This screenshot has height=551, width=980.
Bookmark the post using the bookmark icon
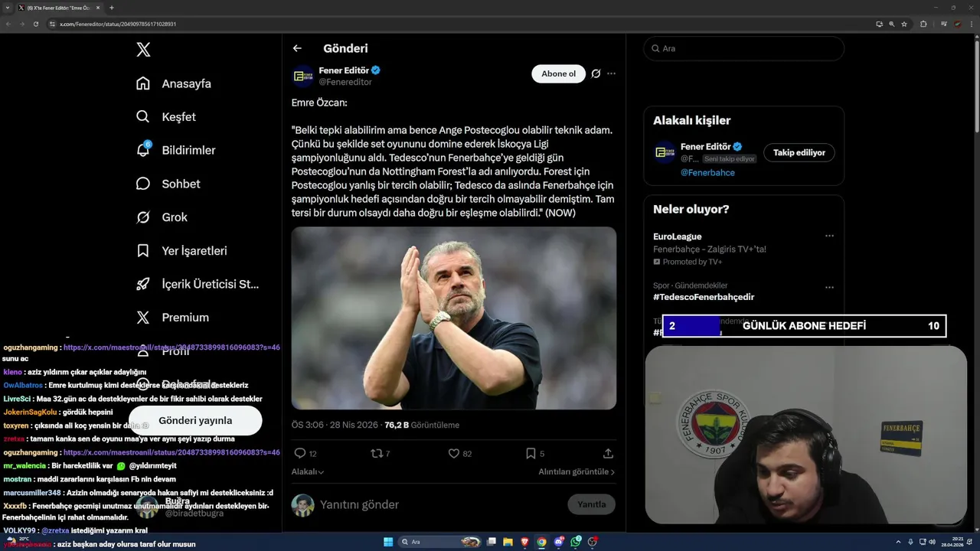531,453
